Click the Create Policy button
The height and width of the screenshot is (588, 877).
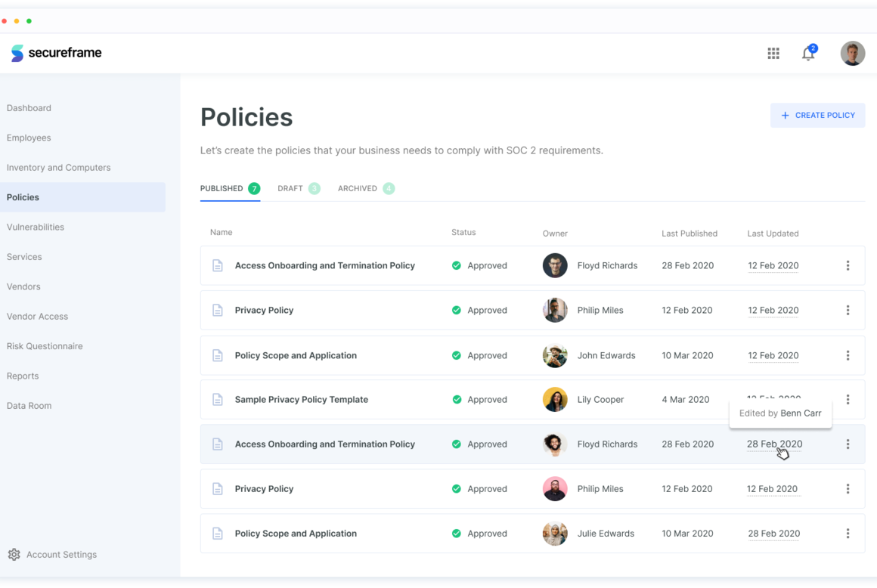pos(818,115)
